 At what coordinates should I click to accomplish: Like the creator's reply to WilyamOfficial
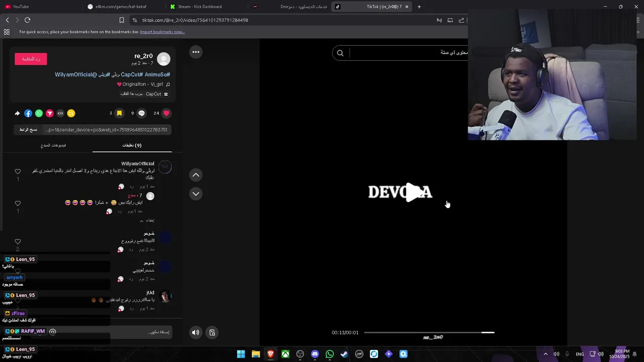[18, 204]
